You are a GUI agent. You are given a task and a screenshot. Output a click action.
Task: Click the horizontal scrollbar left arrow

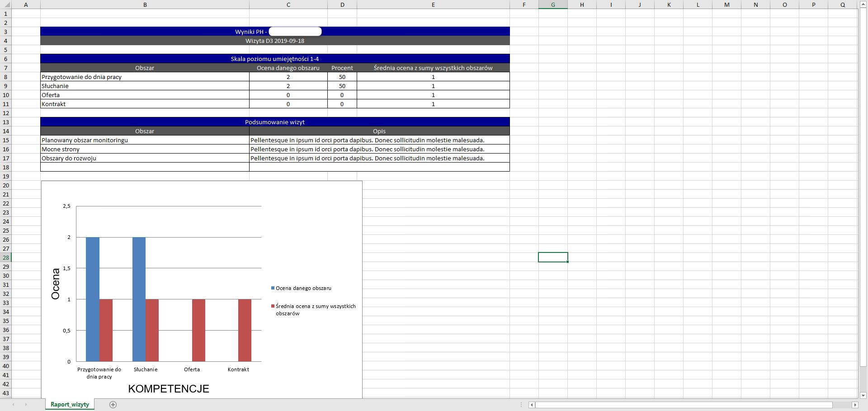[x=532, y=405]
